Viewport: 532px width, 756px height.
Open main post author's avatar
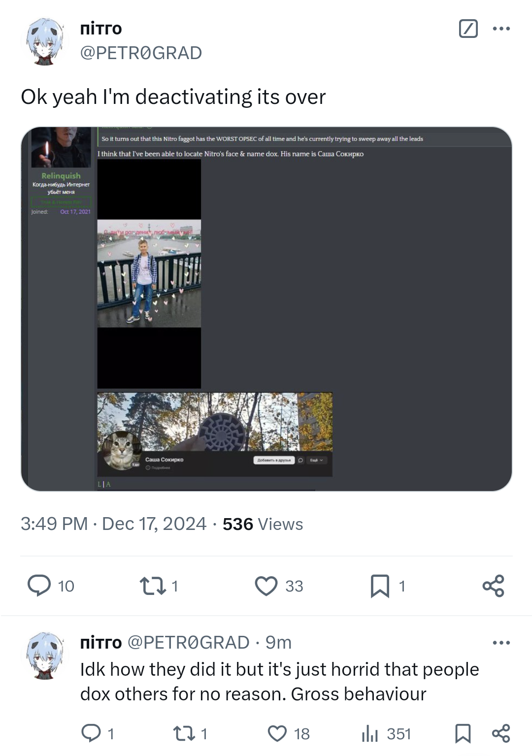pyautogui.click(x=45, y=41)
